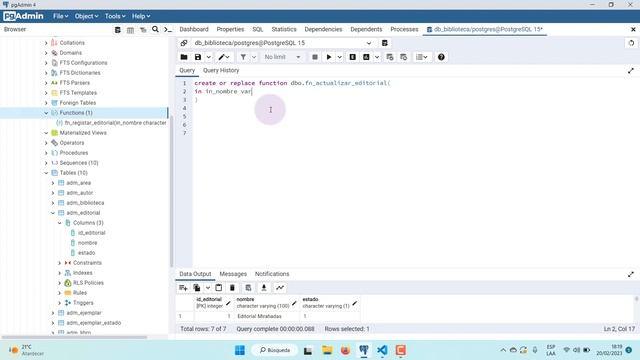Add a row in Data Output
640x360 pixels.
[x=183, y=288]
